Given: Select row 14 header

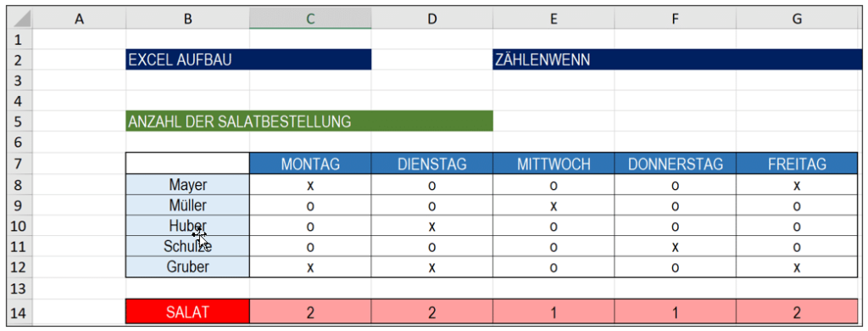Looking at the screenshot, I should 19,312.
